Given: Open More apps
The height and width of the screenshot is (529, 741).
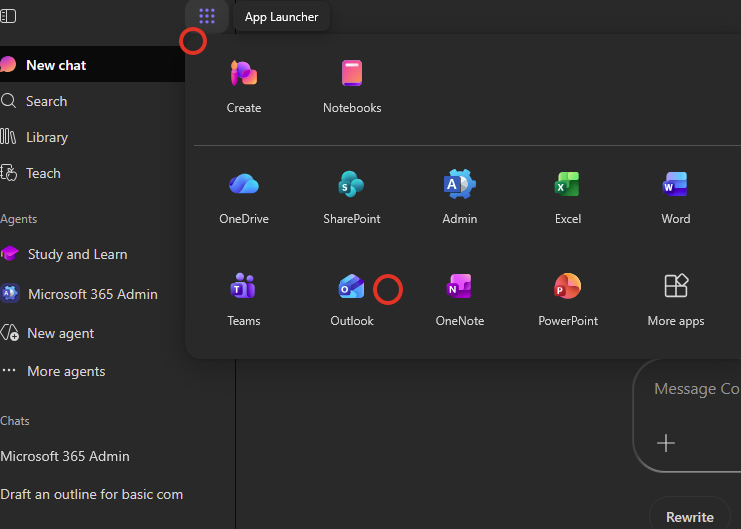Looking at the screenshot, I should pyautogui.click(x=676, y=300).
